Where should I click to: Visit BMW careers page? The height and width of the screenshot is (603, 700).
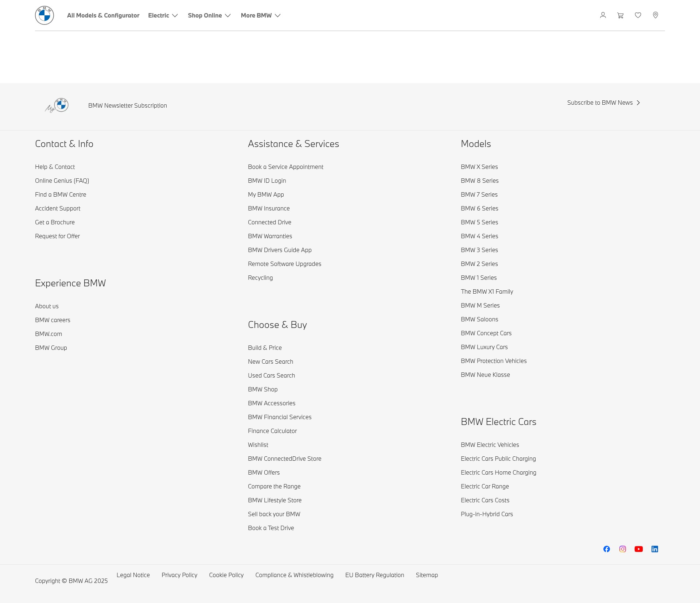coord(52,320)
